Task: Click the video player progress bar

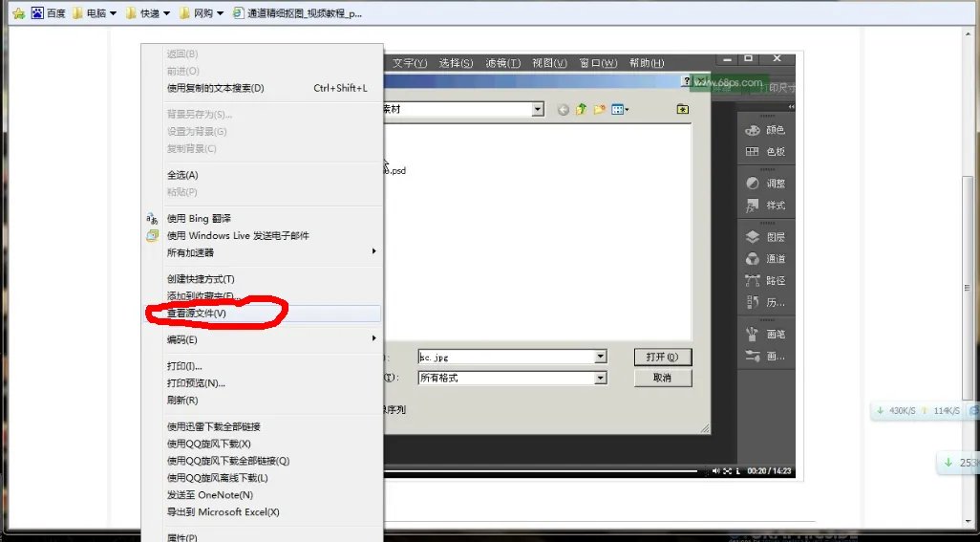Action: [541, 470]
